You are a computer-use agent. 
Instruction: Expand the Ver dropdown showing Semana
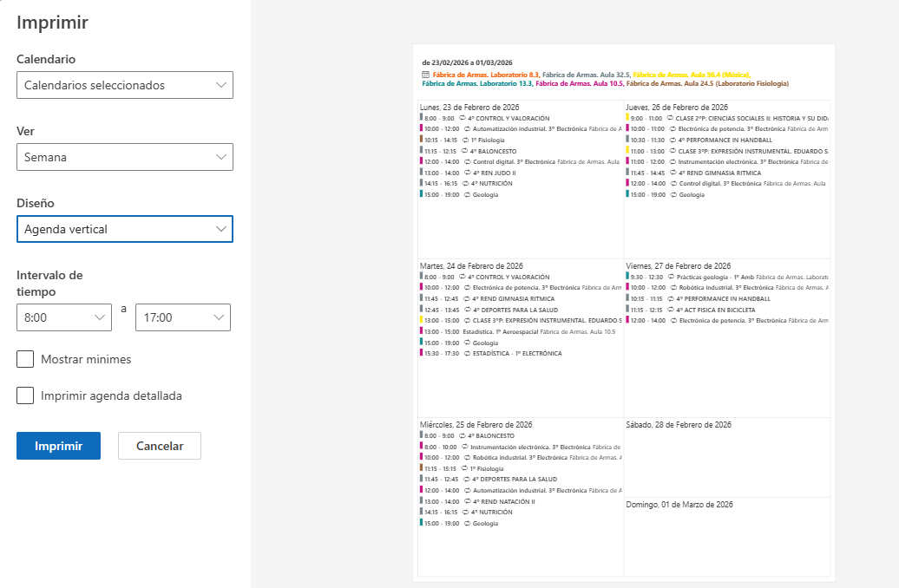[125, 157]
